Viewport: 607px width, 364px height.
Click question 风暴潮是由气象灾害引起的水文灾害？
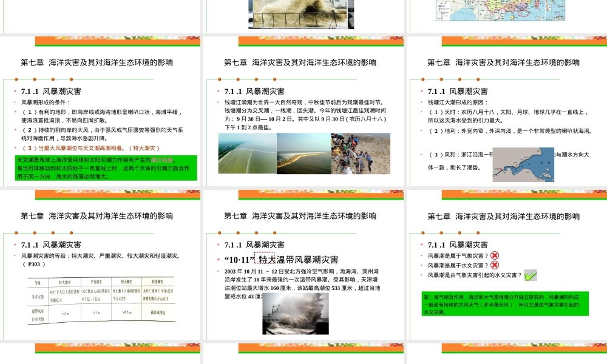(x=475, y=275)
